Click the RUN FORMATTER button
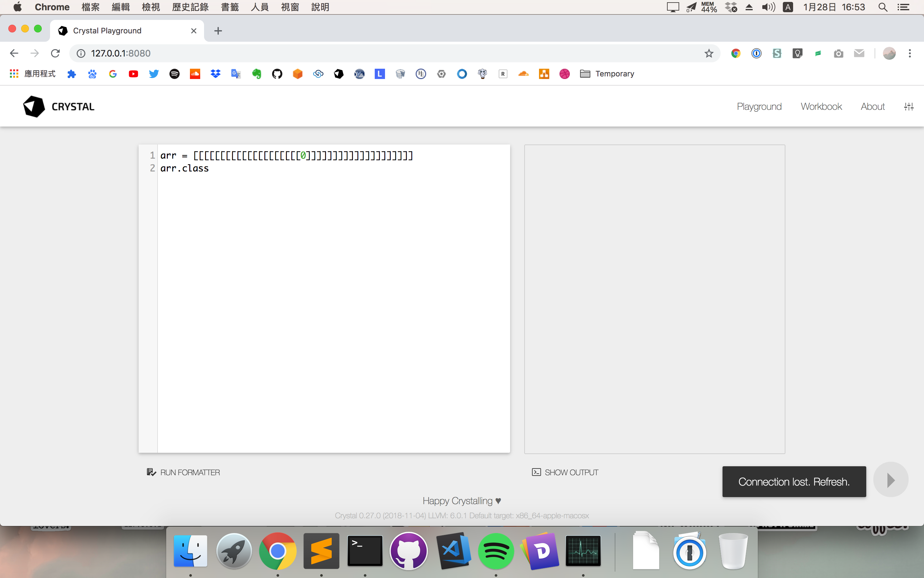Screen dimensions: 924x578 click(x=183, y=472)
